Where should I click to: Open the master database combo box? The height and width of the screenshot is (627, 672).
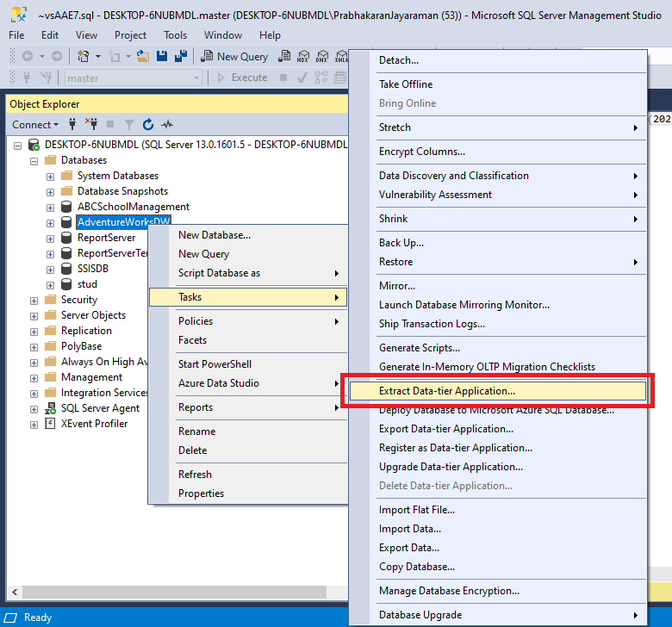click(x=133, y=78)
